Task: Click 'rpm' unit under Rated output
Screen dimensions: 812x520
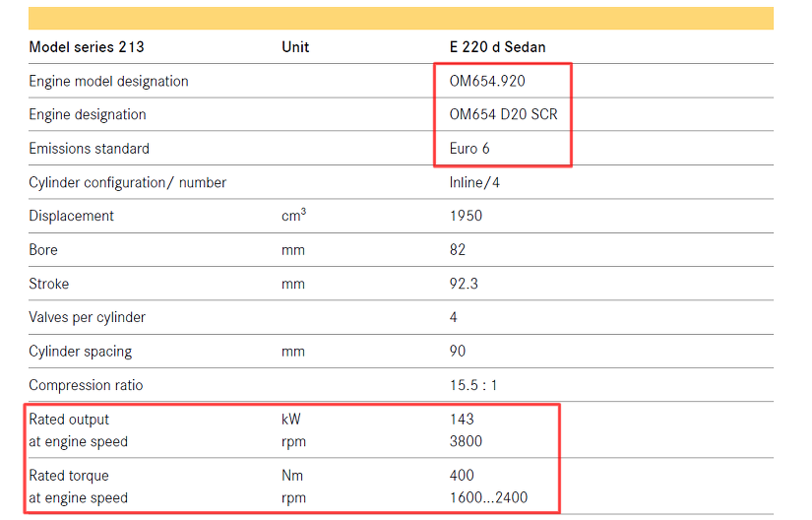Action: tap(293, 442)
